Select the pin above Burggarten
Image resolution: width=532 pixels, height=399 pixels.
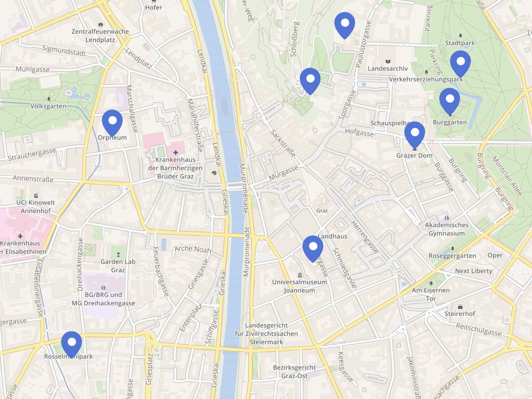450,101
